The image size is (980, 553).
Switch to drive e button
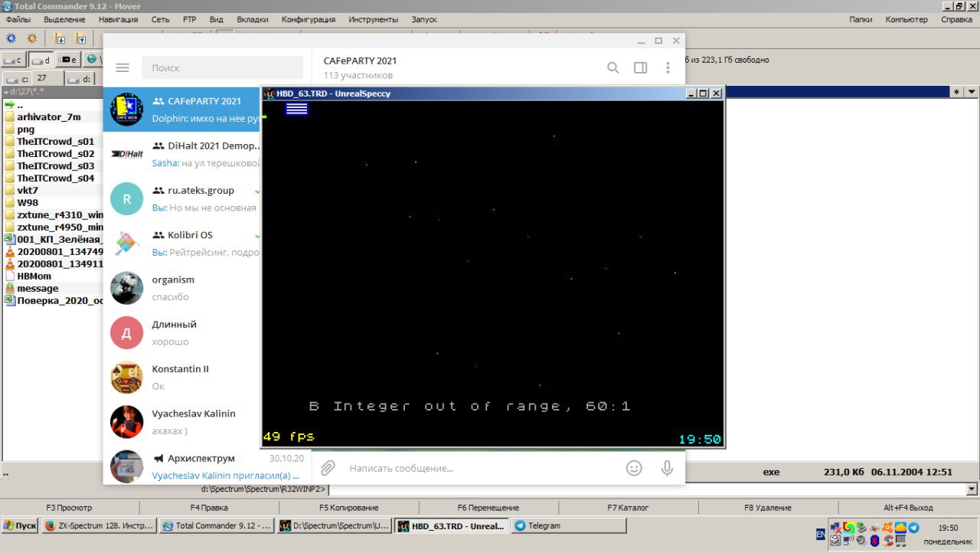coord(68,60)
